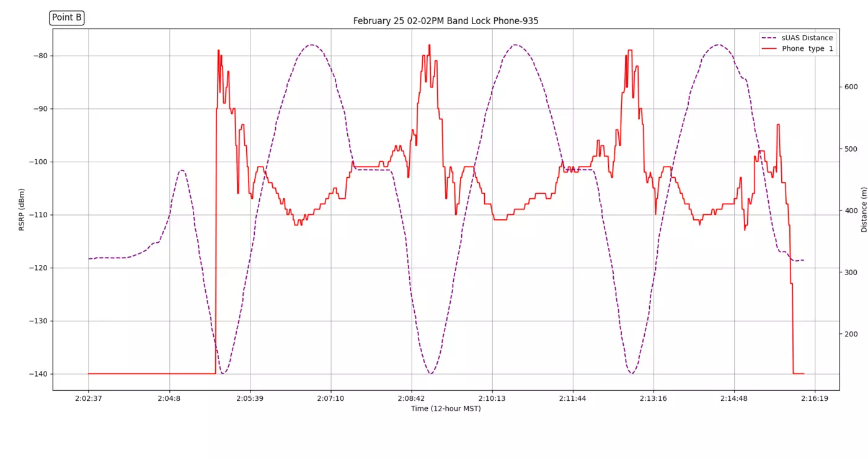This screenshot has height=459, width=868.
Task: Click the 600 distance tick label
Action: pos(851,87)
